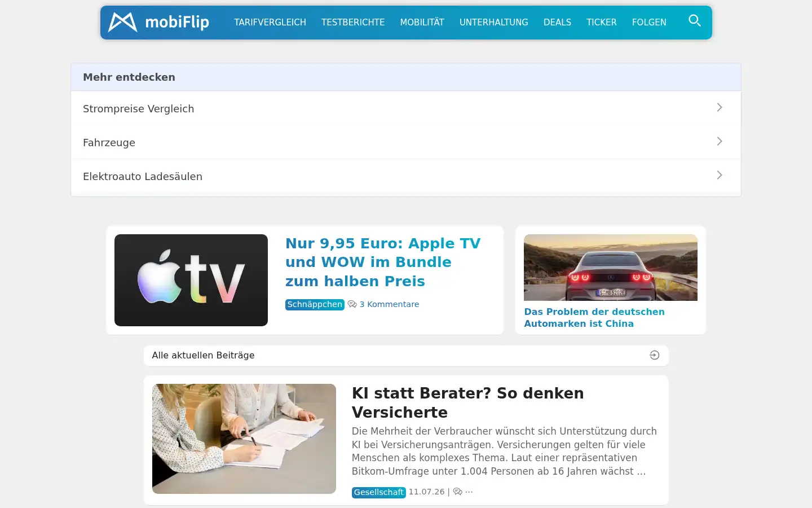The width and height of the screenshot is (812, 508).
Task: Open the KI statt Berater headline
Action: [468, 402]
